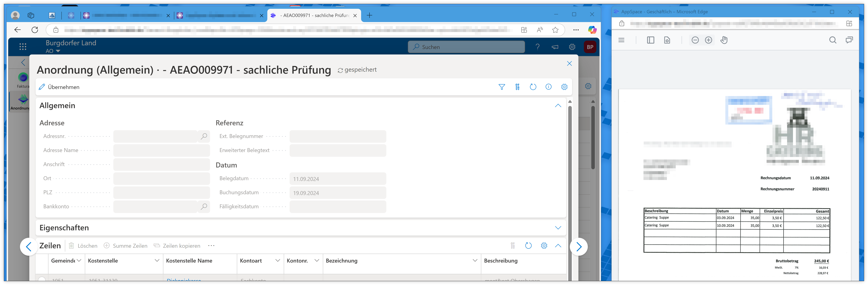Click the search magnifier in PDF viewer
This screenshot has height=285, width=868.
(832, 40)
